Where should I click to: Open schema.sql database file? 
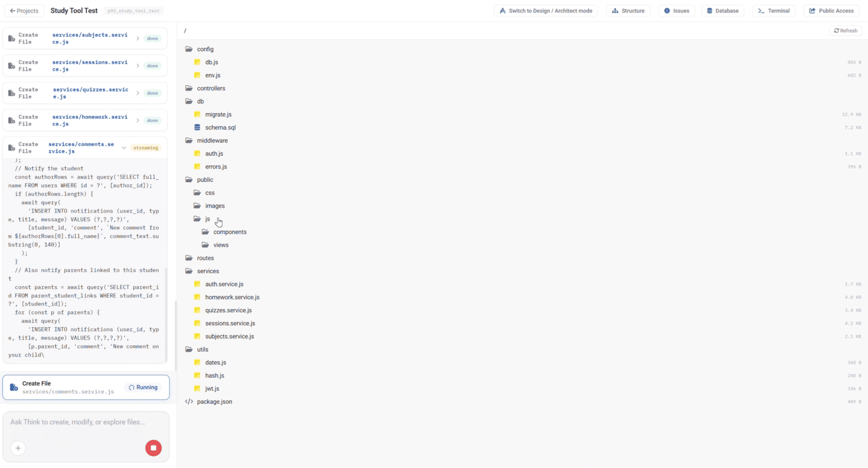coord(220,128)
